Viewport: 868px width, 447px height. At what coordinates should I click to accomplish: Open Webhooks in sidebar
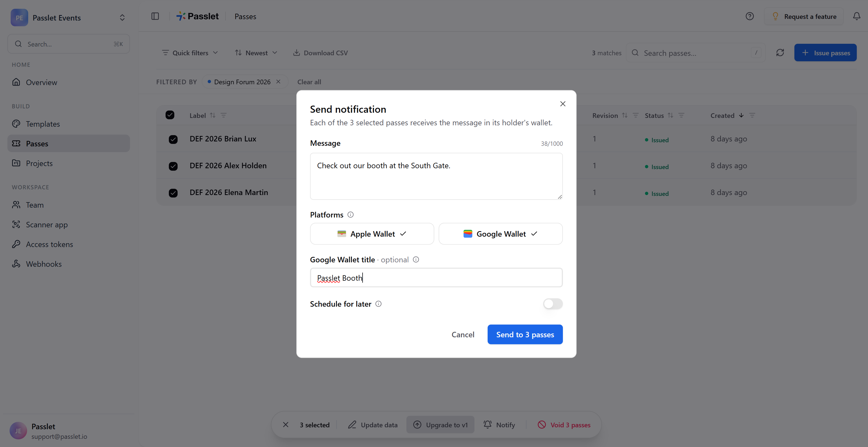pyautogui.click(x=68, y=264)
